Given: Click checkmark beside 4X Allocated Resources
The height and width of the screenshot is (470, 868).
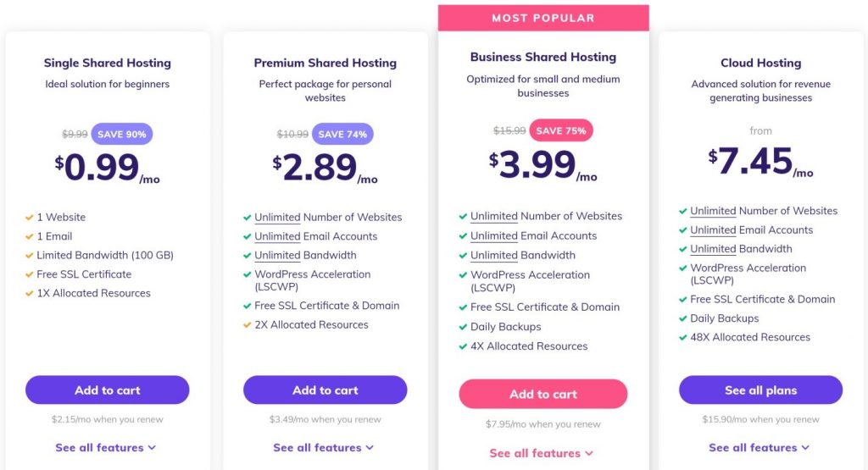Looking at the screenshot, I should coord(464,346).
